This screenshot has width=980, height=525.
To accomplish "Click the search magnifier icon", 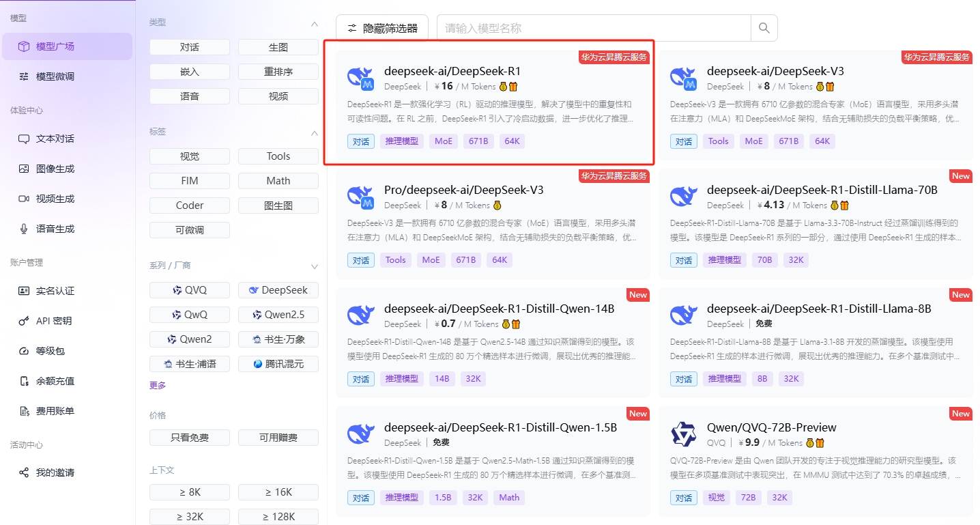I will click(x=764, y=28).
